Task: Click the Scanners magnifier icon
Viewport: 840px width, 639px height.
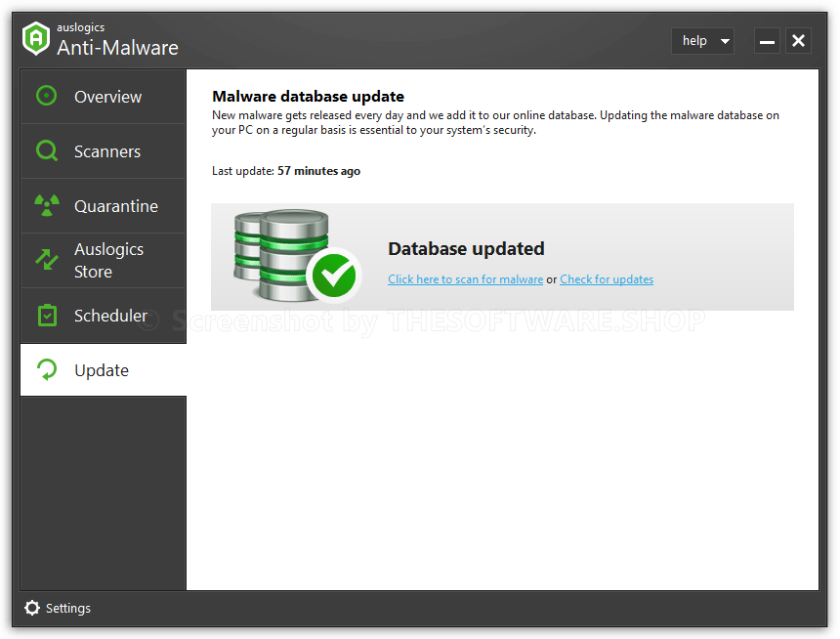Action: point(47,150)
